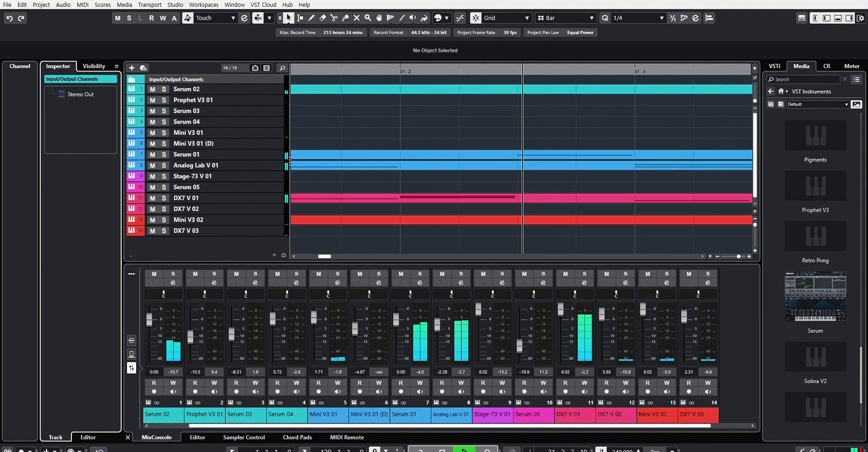Open the Touch automation mode dropdown
868x452 pixels.
233,18
